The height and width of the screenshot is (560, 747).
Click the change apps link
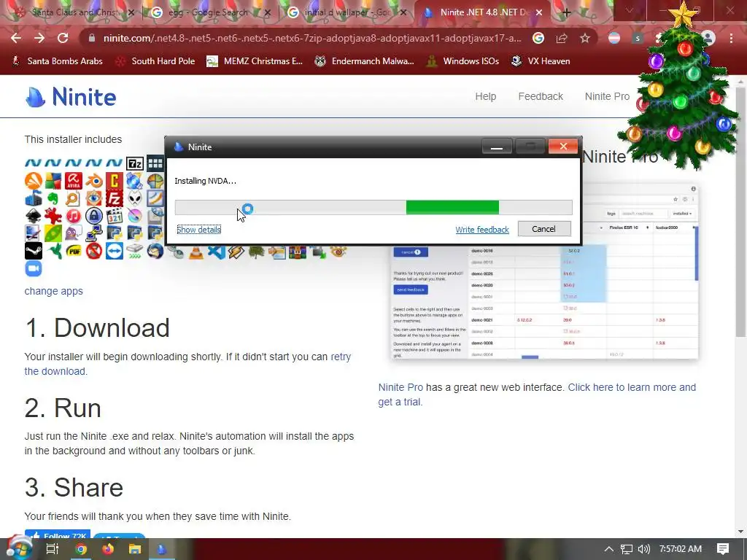tap(54, 291)
